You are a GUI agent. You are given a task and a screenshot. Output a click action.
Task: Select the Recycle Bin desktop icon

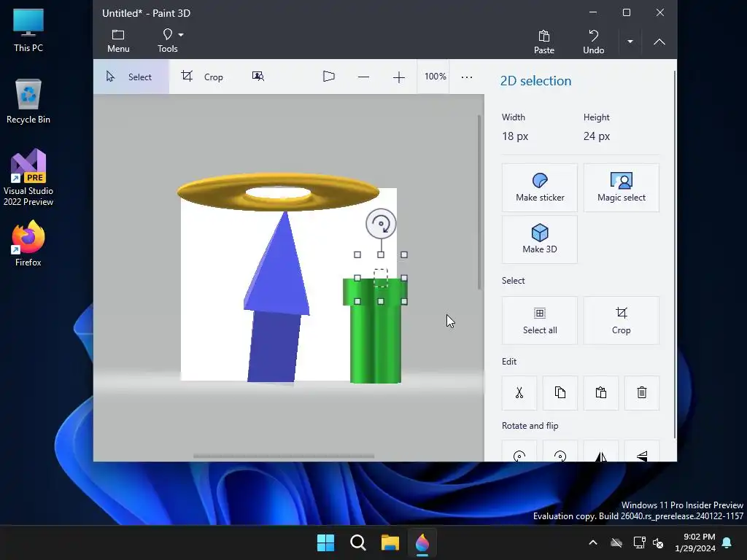pos(28,101)
